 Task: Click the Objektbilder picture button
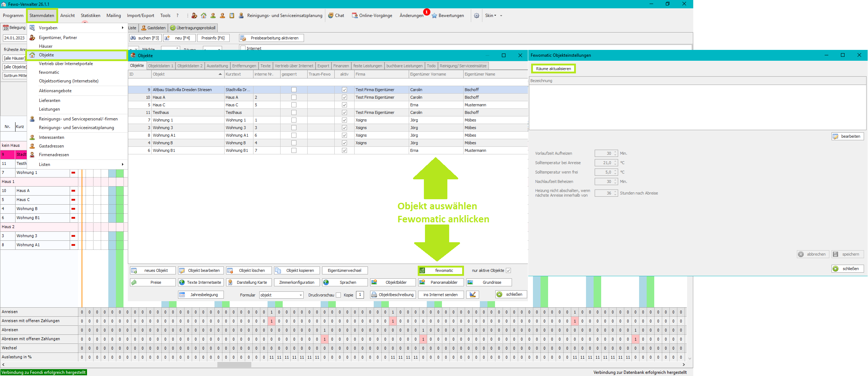coord(392,282)
